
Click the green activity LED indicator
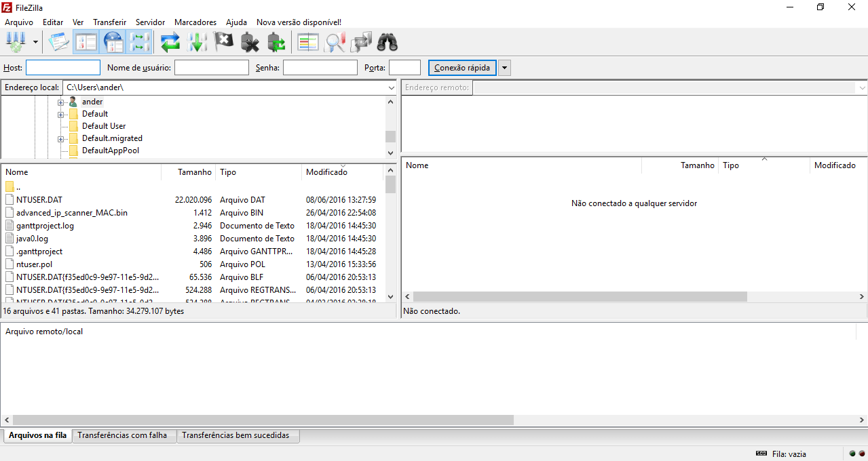click(852, 454)
